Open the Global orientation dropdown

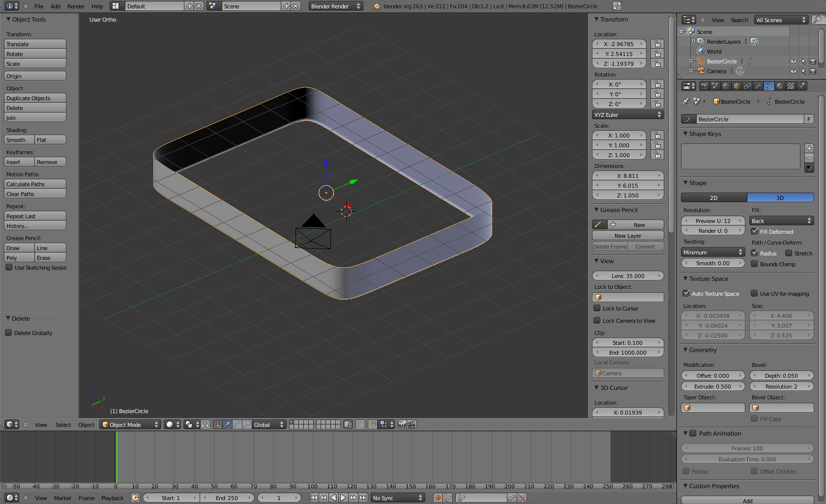point(269,424)
